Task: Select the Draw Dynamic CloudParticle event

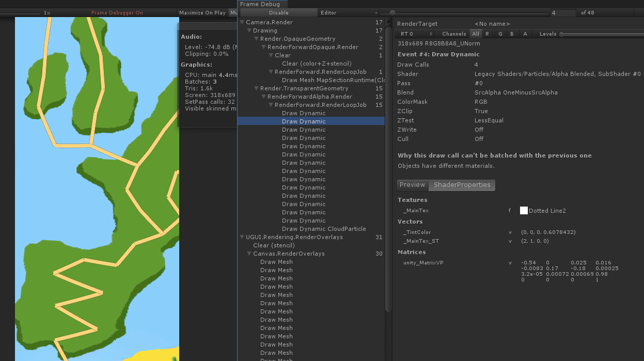Action: (324, 229)
